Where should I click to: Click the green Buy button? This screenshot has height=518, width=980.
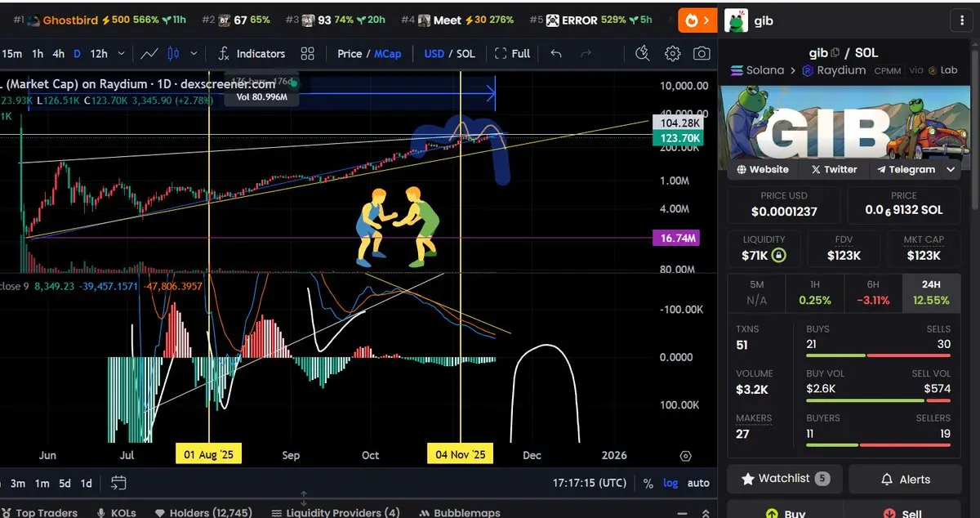784,512
